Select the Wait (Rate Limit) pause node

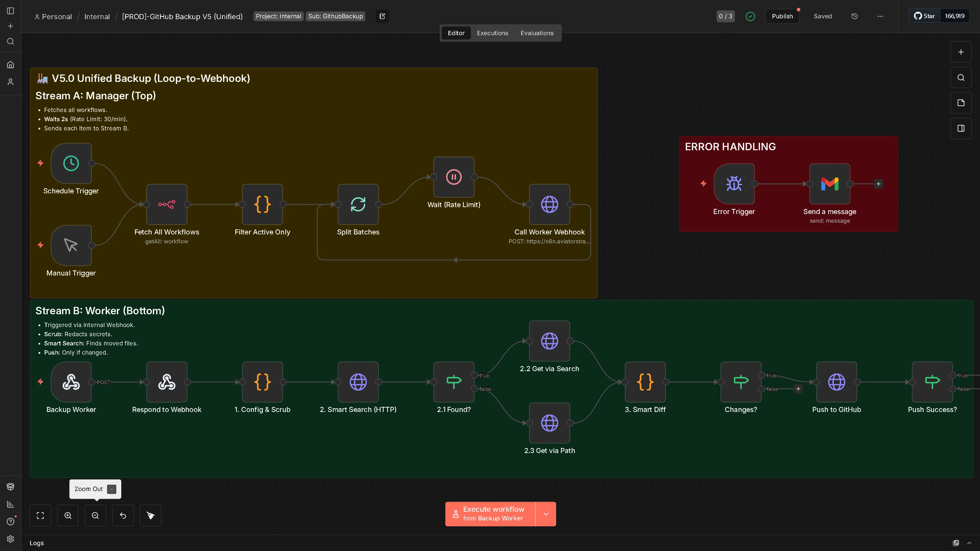[x=454, y=177]
